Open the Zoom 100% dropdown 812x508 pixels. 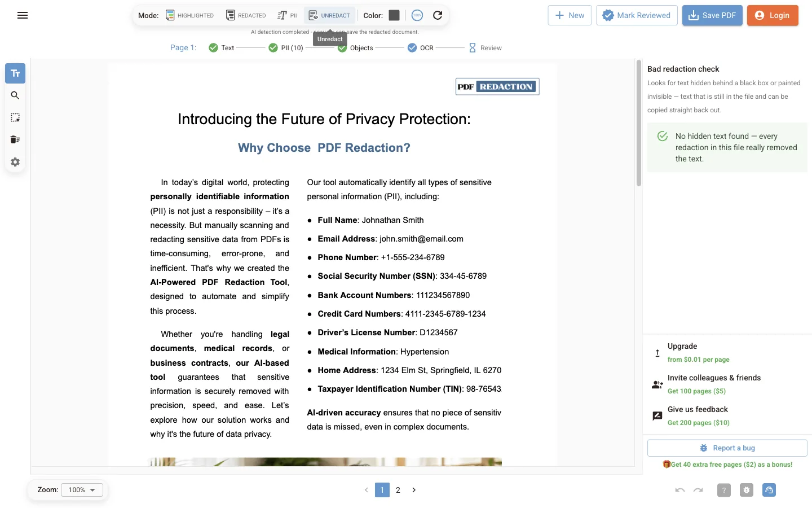[82, 490]
